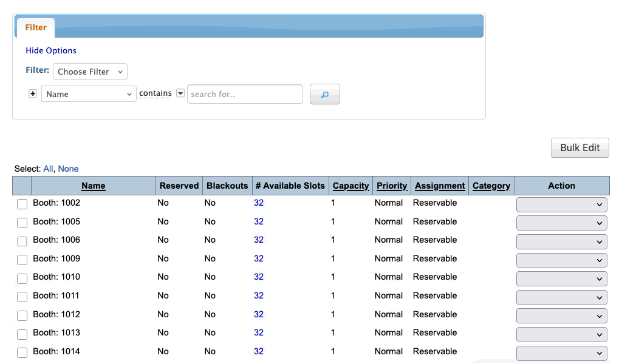Click the Blackouts column header

pos(227,186)
